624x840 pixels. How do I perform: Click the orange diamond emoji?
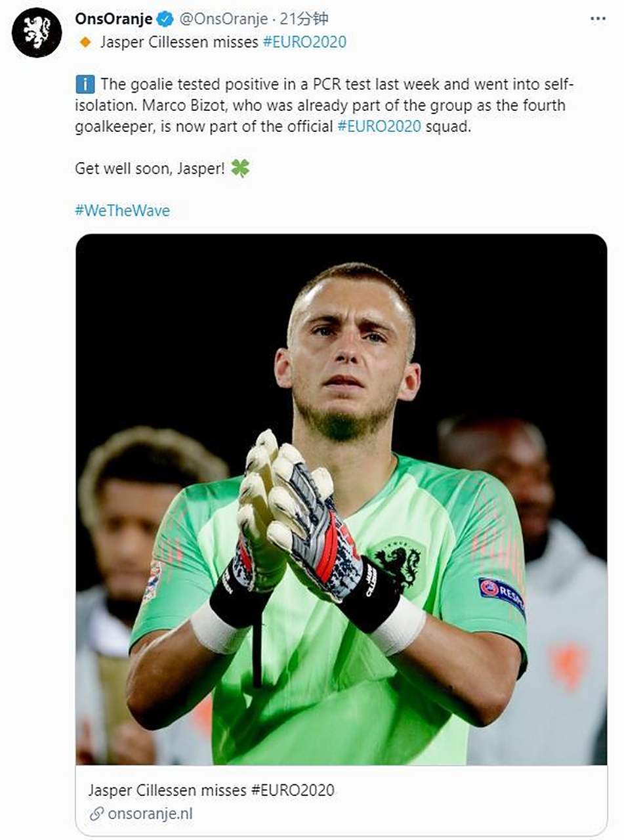click(85, 43)
